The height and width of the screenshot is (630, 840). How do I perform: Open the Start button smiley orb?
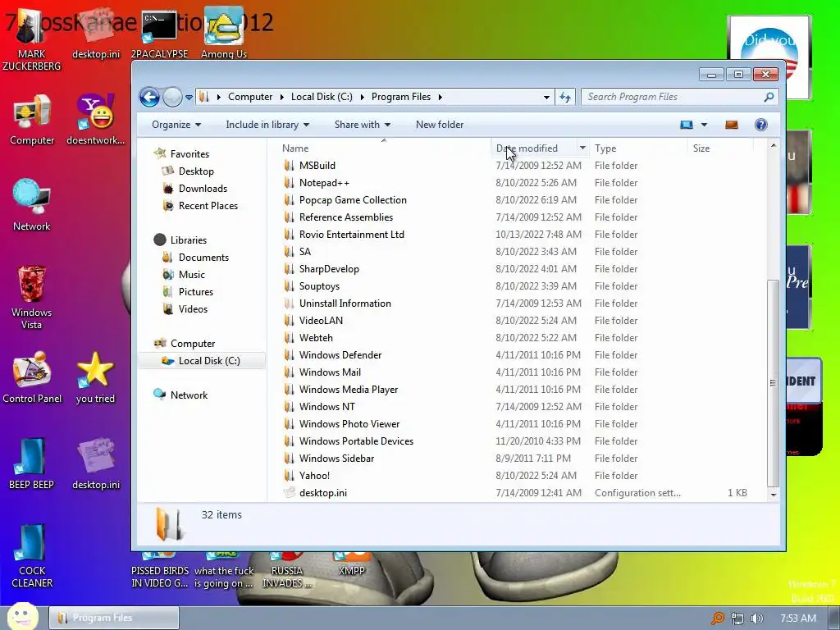point(22,617)
